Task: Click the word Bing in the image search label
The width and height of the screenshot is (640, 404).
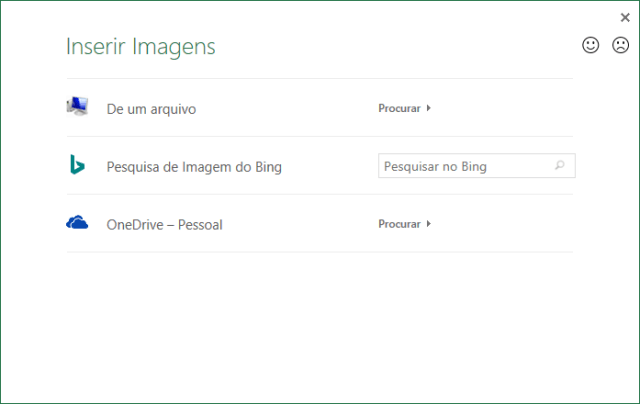Action: click(267, 167)
